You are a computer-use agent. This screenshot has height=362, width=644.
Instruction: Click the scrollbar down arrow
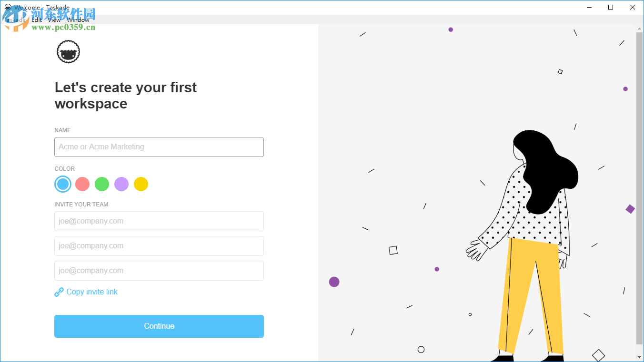pos(639,357)
